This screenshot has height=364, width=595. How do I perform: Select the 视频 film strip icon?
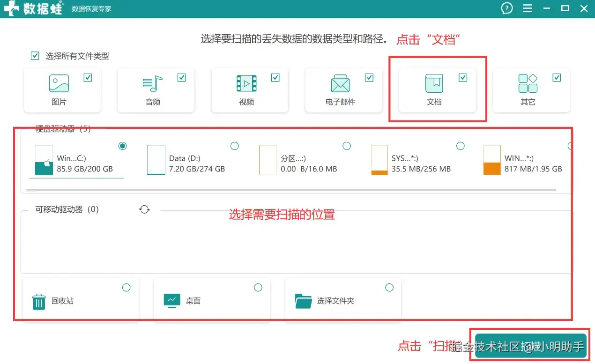tap(246, 83)
